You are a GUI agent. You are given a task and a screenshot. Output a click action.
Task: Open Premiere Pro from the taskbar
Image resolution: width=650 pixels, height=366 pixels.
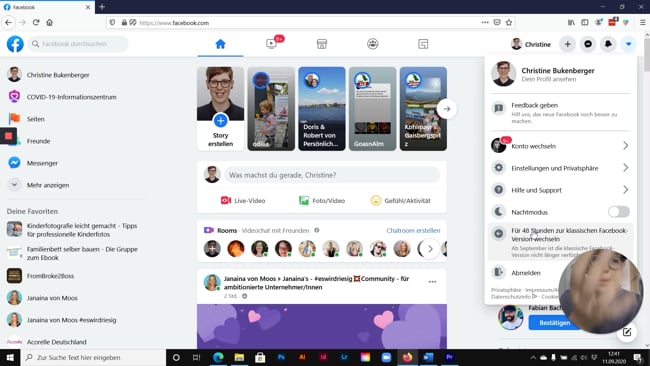[x=449, y=357]
